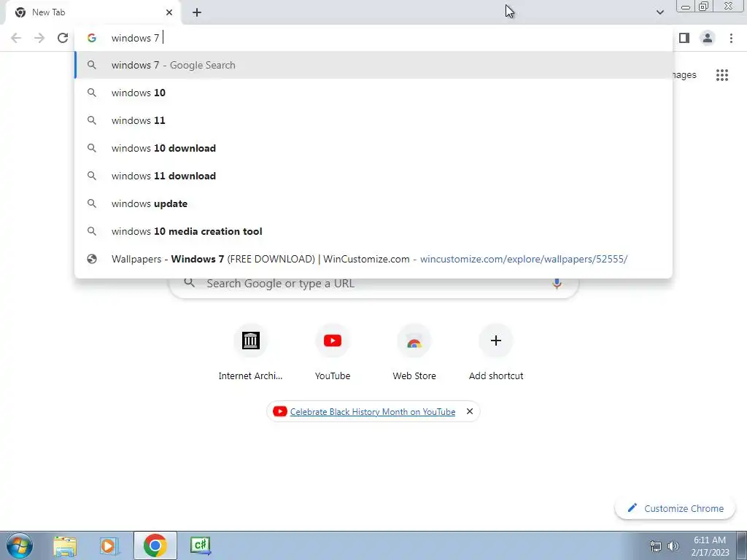Viewport: 747px width, 560px height.
Task: Click the network tray icon
Action: coord(656,546)
